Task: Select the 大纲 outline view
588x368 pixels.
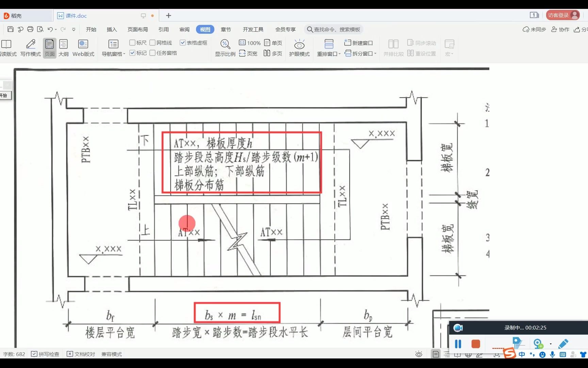Action: pos(63,48)
